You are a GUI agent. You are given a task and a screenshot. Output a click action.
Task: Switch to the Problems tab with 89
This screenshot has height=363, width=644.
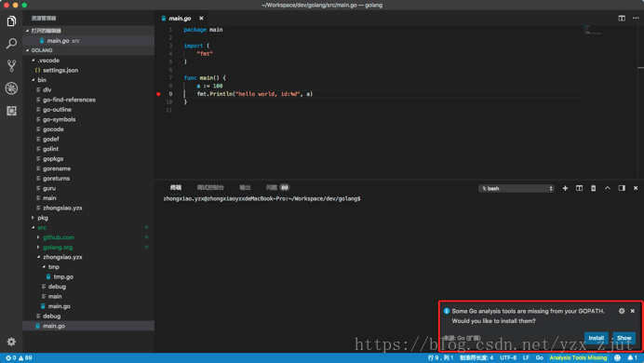pos(277,188)
